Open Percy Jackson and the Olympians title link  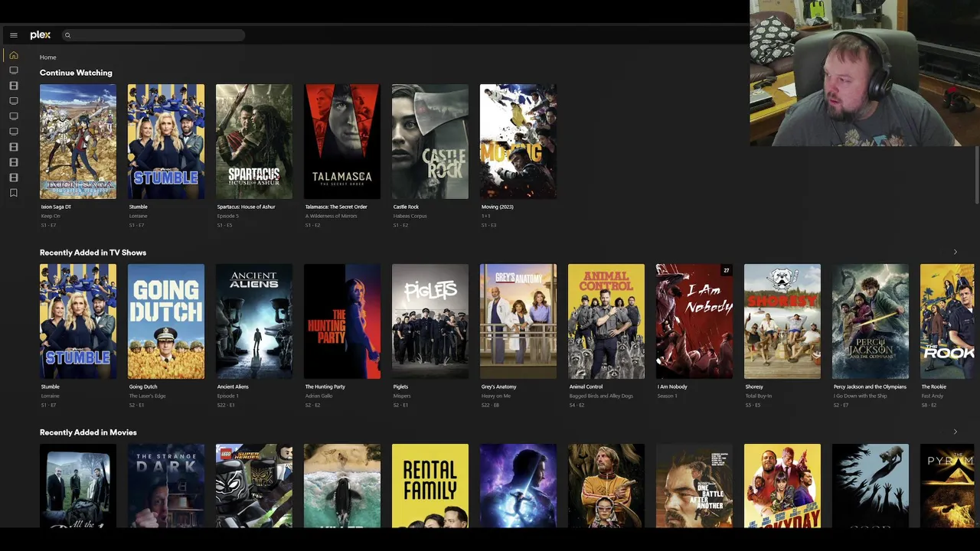click(x=870, y=386)
